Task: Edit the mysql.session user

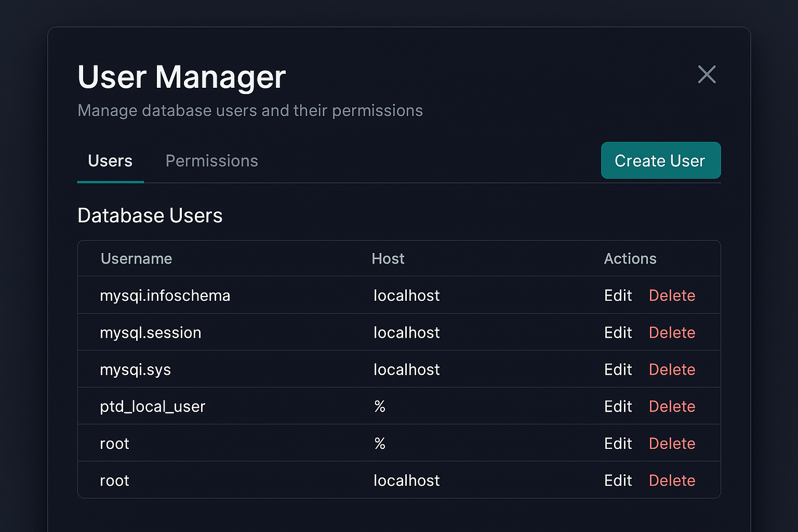Action: [618, 332]
